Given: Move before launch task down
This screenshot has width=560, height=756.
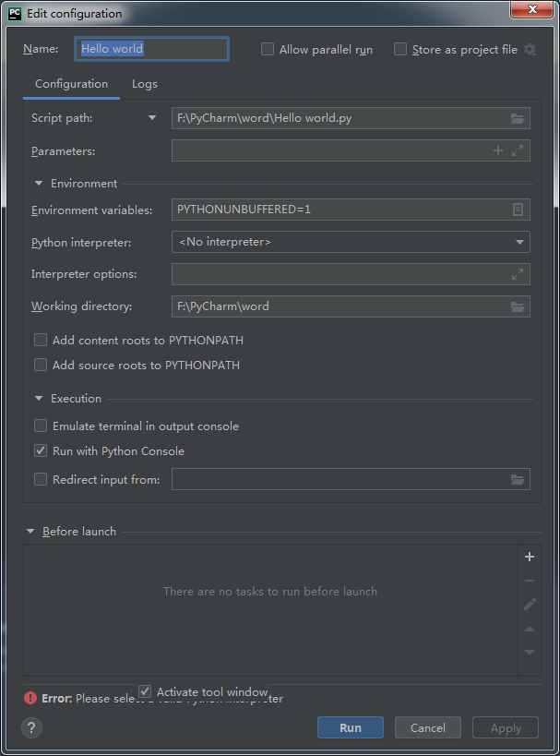Looking at the screenshot, I should [530, 653].
